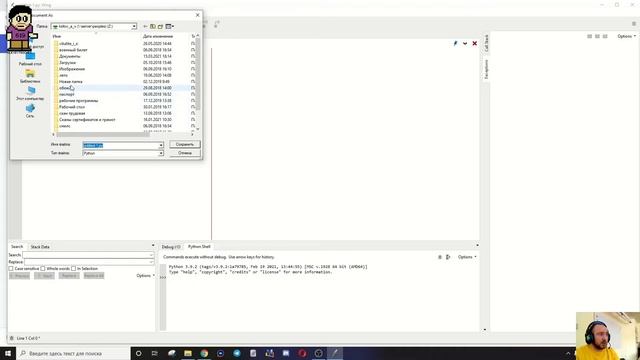The width and height of the screenshot is (640, 360).
Task: Expand the file type Python dropdown
Action: pyautogui.click(x=161, y=153)
